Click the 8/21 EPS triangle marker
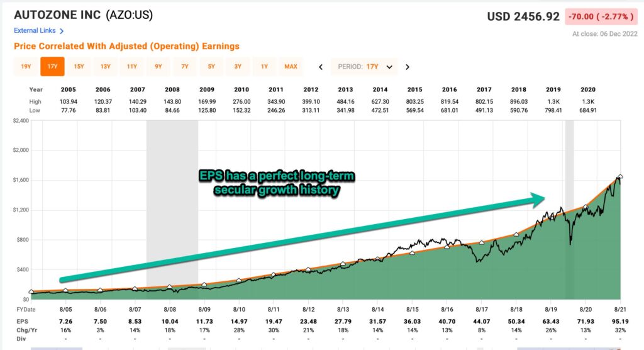The width and height of the screenshot is (644, 350). 620,176
